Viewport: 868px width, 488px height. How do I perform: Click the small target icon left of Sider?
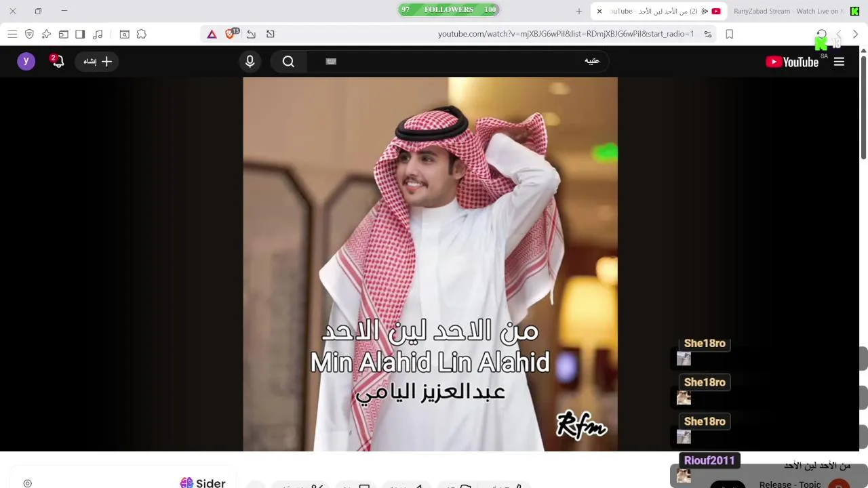[x=27, y=483]
